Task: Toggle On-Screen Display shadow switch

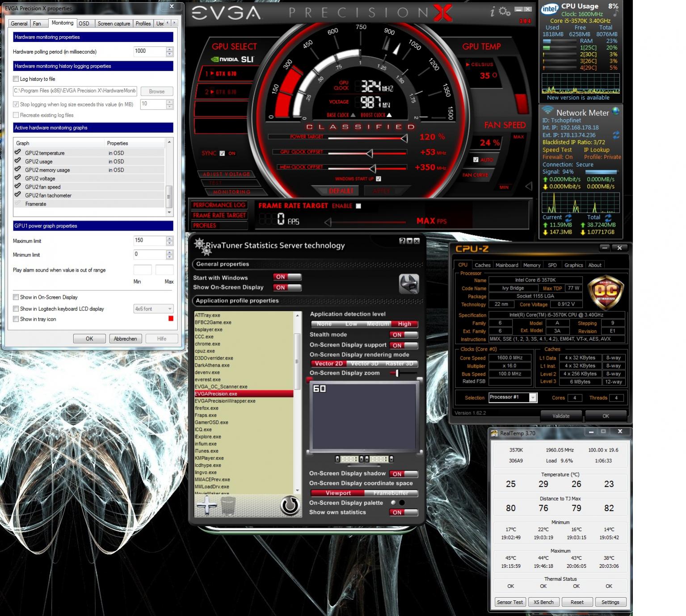Action: [x=404, y=474]
